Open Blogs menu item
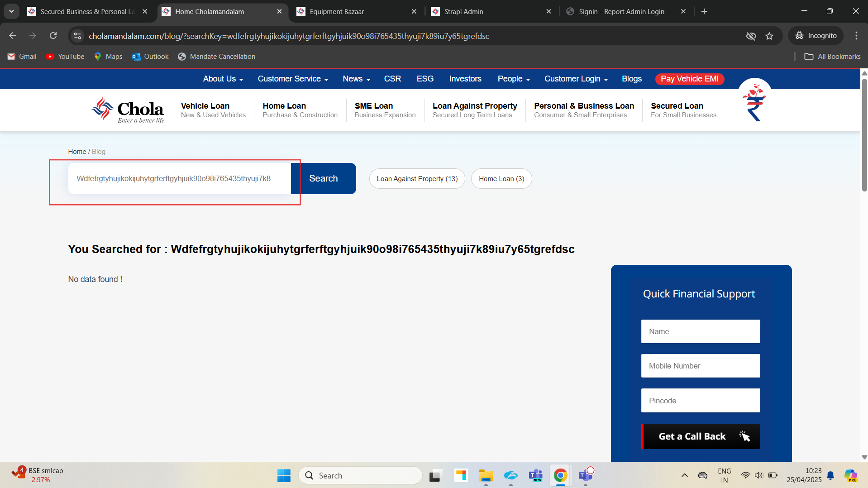Image resolution: width=868 pixels, height=488 pixels. [632, 79]
